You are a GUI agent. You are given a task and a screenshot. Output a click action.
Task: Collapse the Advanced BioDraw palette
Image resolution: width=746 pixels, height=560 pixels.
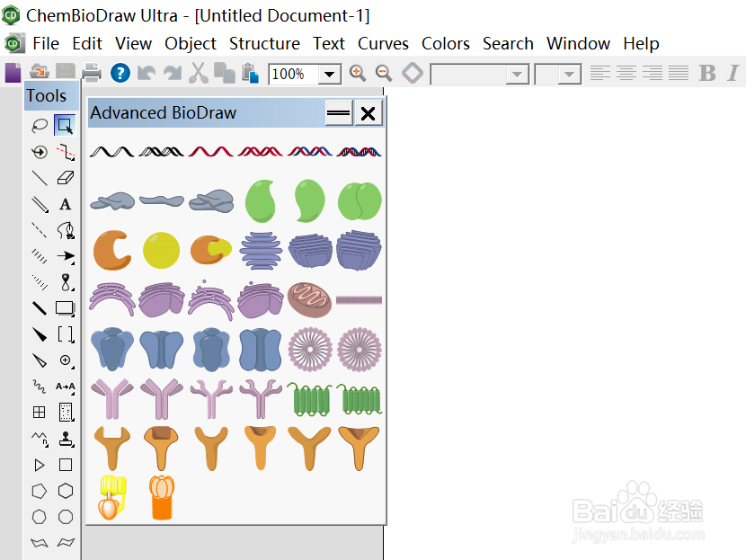339,113
